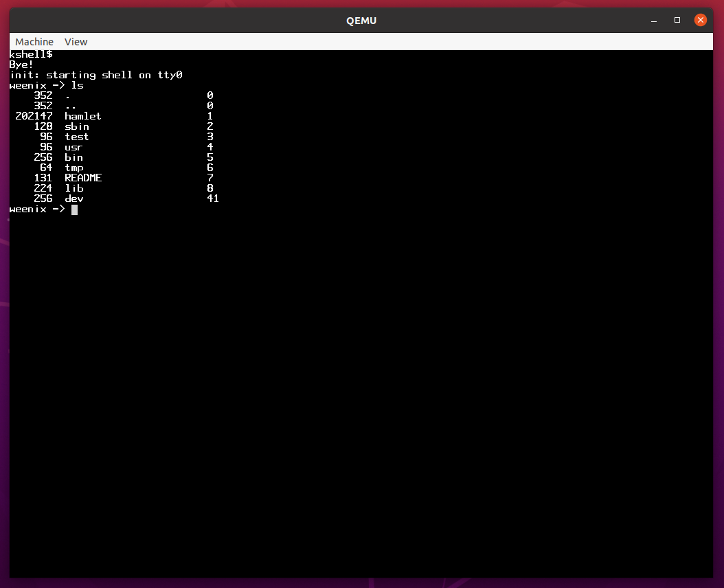Image resolution: width=724 pixels, height=588 pixels.
Task: Click the dev directory entry
Action: coord(73,199)
